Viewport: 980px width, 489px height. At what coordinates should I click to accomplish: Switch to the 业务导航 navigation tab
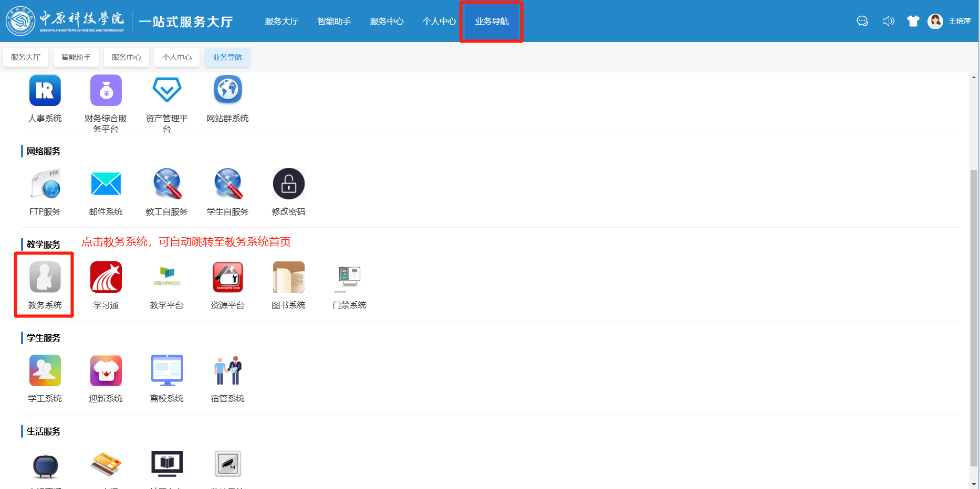point(491,22)
